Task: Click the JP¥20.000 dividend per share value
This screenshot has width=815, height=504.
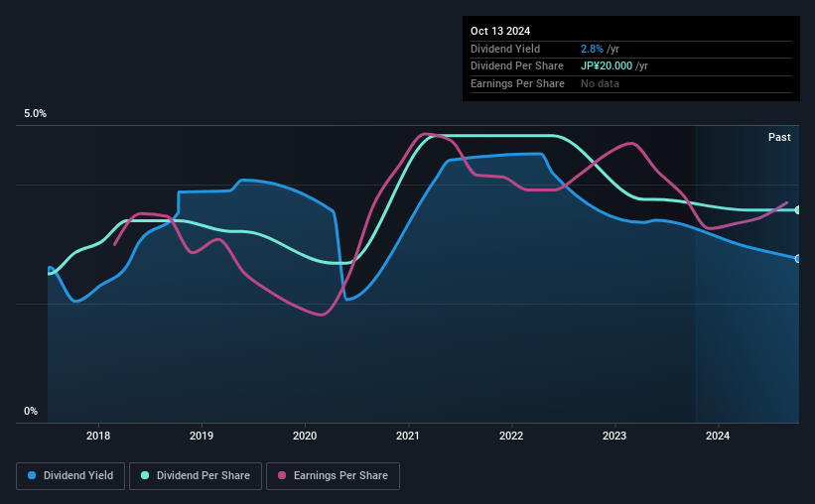Action: (x=607, y=66)
